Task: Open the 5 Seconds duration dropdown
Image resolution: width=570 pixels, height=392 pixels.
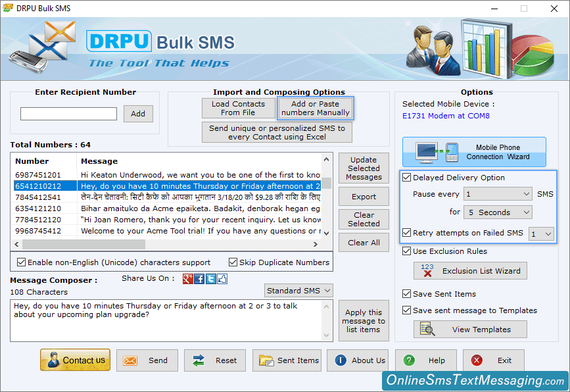Action: pyautogui.click(x=498, y=212)
